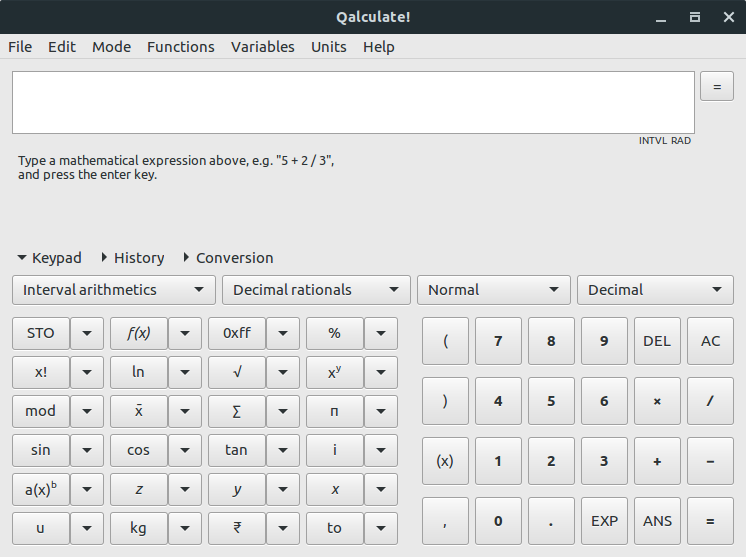This screenshot has width=746, height=557.
Task: Click the left parenthesis key
Action: pos(445,341)
